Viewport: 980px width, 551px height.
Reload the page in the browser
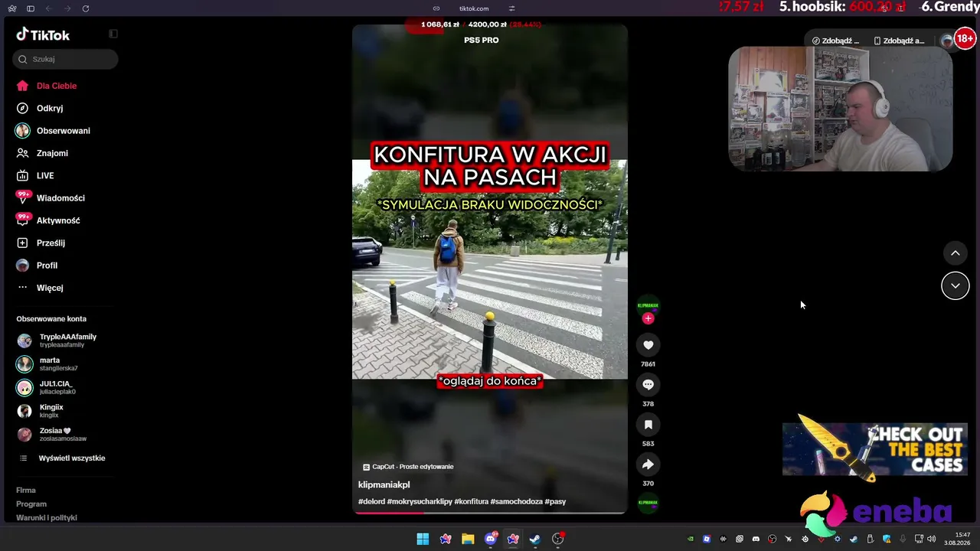[85, 8]
